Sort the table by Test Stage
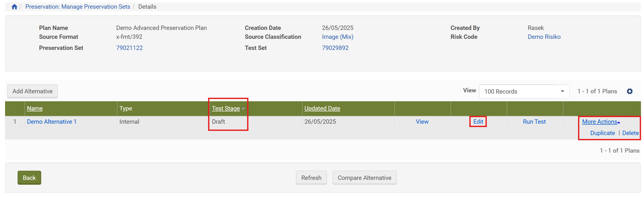This screenshot has width=644, height=197. click(x=226, y=109)
